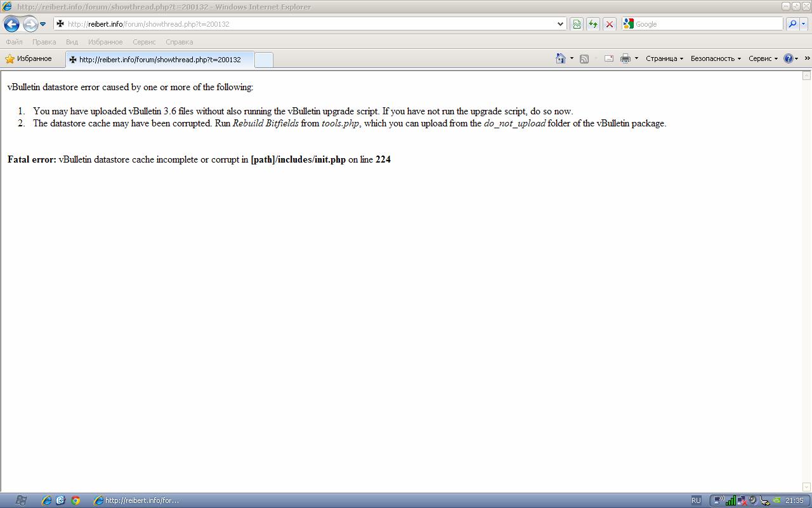
Task: Click the '[path]/includes/init.php' text
Action: (298, 159)
